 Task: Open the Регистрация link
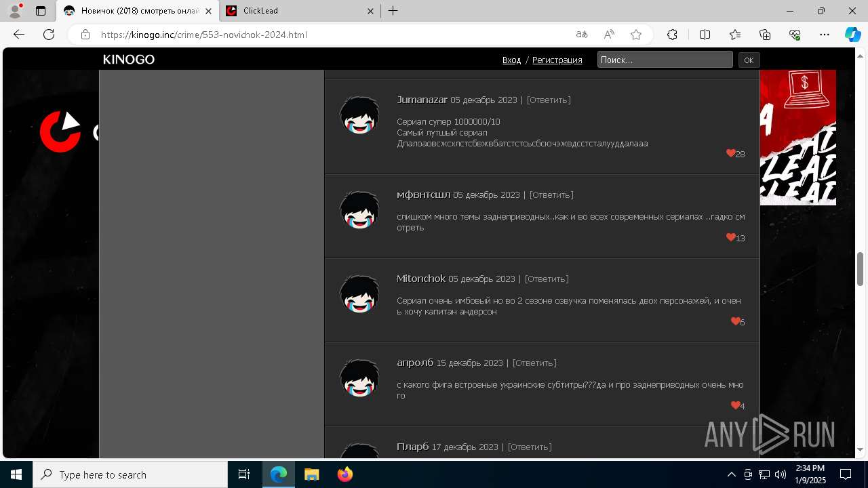pyautogui.click(x=557, y=60)
